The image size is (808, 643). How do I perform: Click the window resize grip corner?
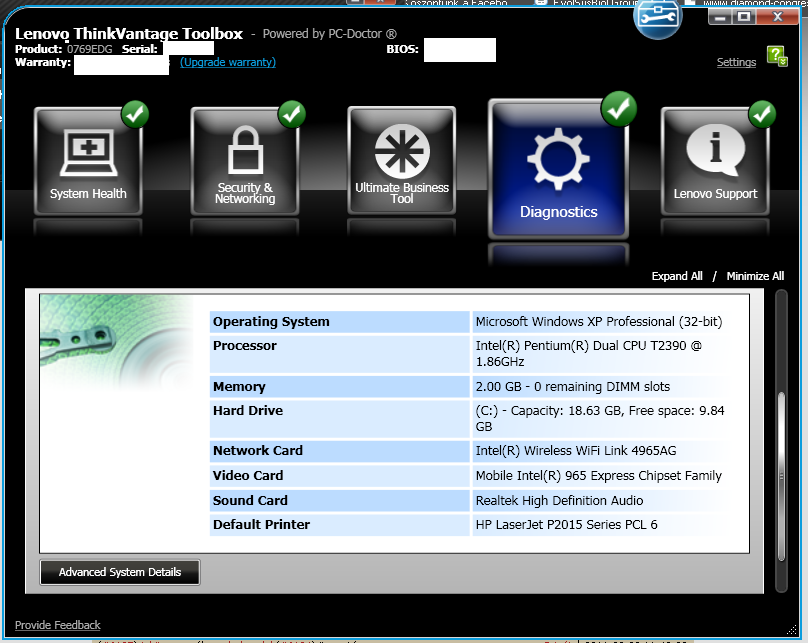(x=792, y=630)
